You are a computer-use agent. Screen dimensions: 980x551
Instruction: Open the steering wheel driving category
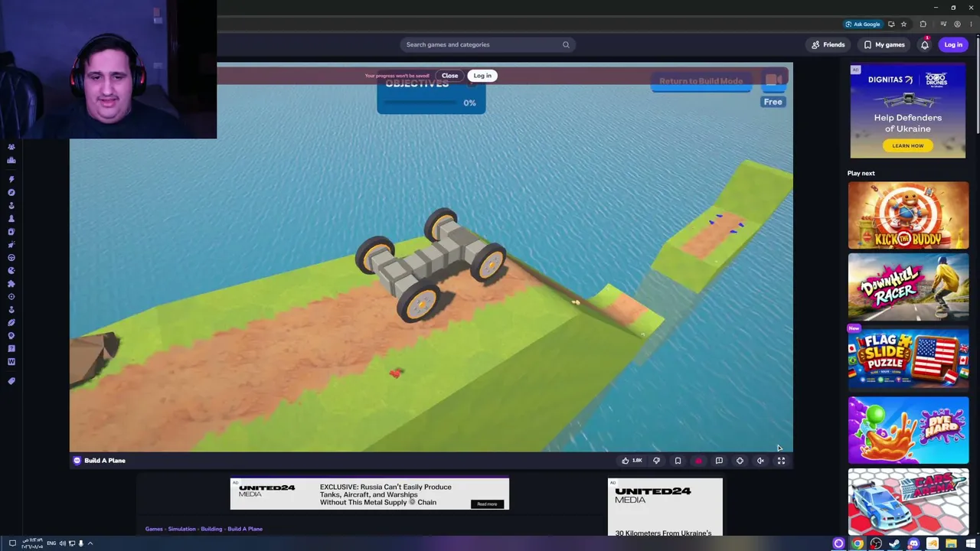(11, 258)
